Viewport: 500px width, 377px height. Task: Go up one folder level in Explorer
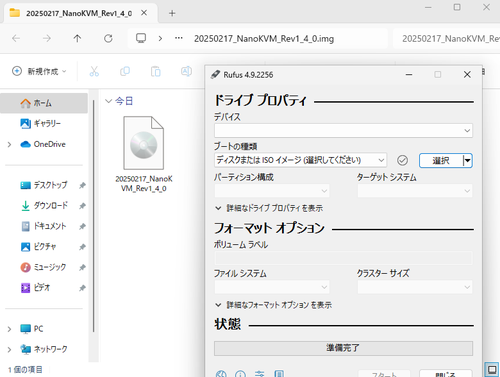pos(77,39)
